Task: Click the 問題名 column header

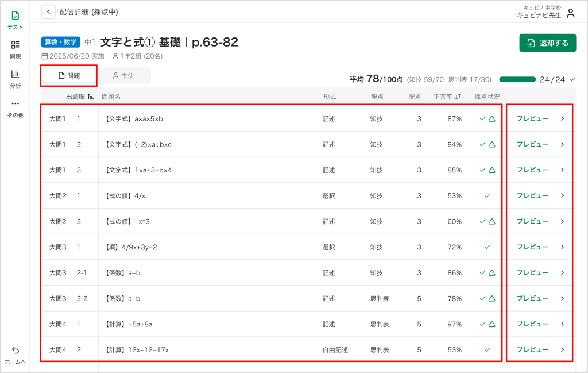Action: pos(111,97)
